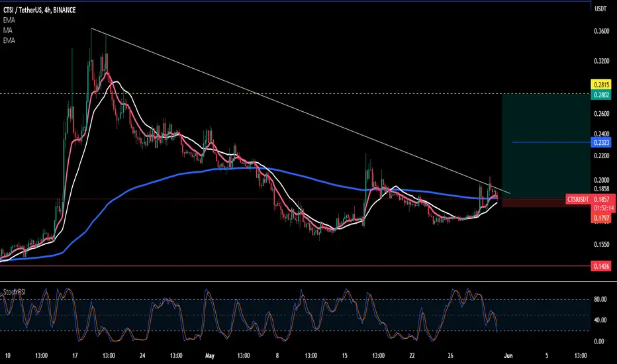Image resolution: width=617 pixels, height=364 pixels.
Task: Click the 0.2600 price axis value
Action: 601,114
